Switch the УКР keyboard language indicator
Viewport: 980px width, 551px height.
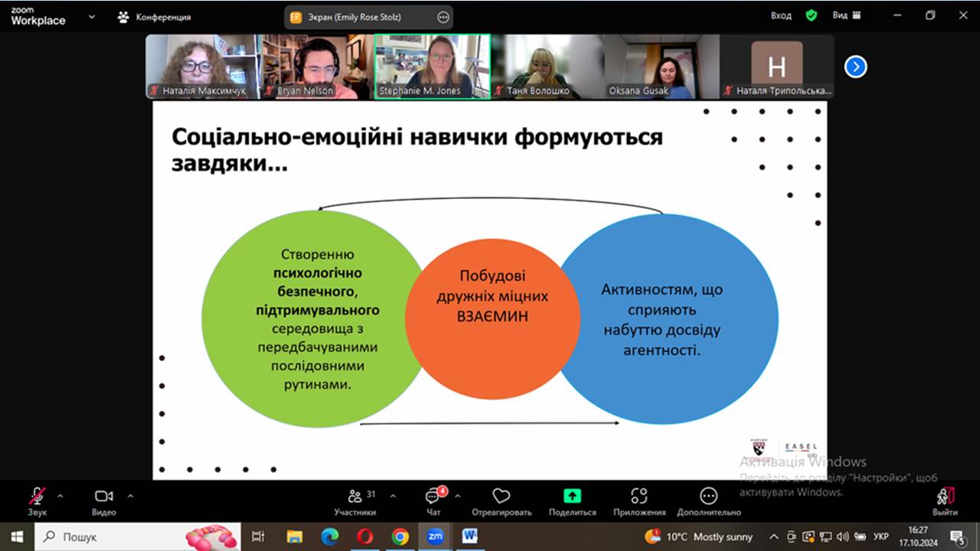[881, 536]
